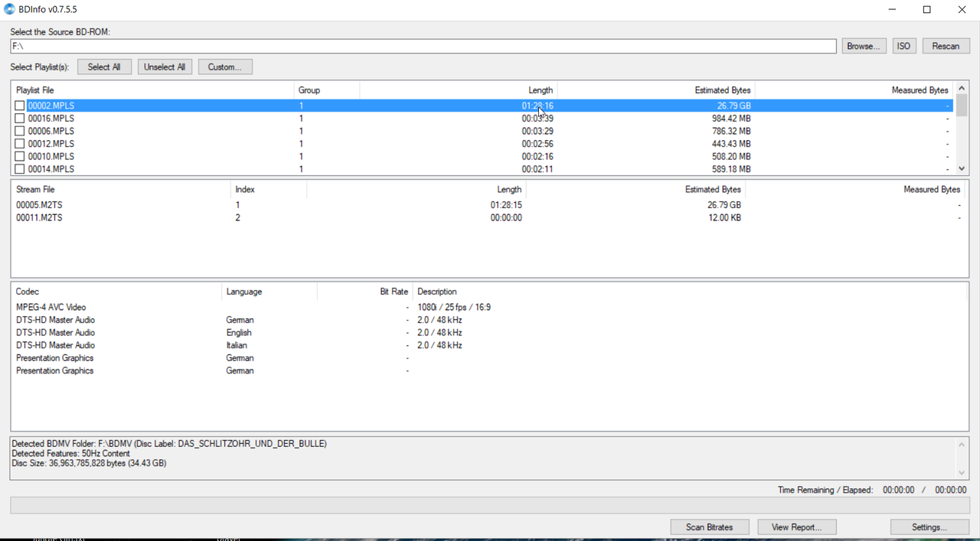Click the ISO button
This screenshot has width=980, height=541.
tap(903, 46)
